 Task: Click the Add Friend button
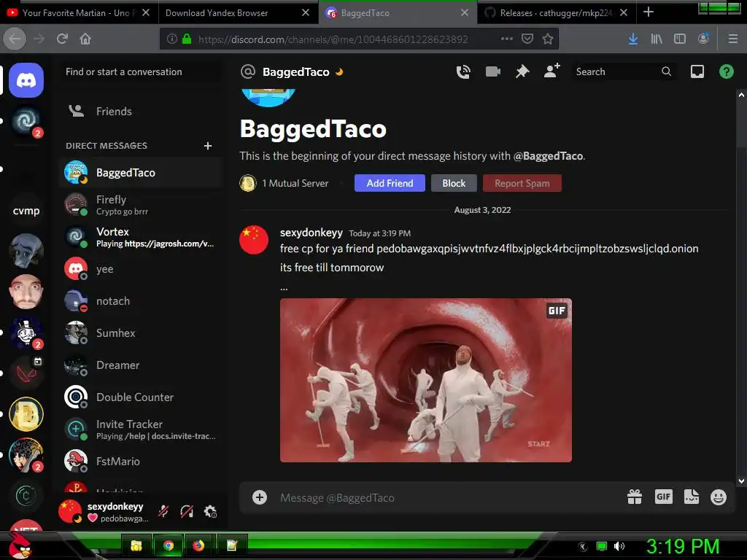(x=390, y=183)
